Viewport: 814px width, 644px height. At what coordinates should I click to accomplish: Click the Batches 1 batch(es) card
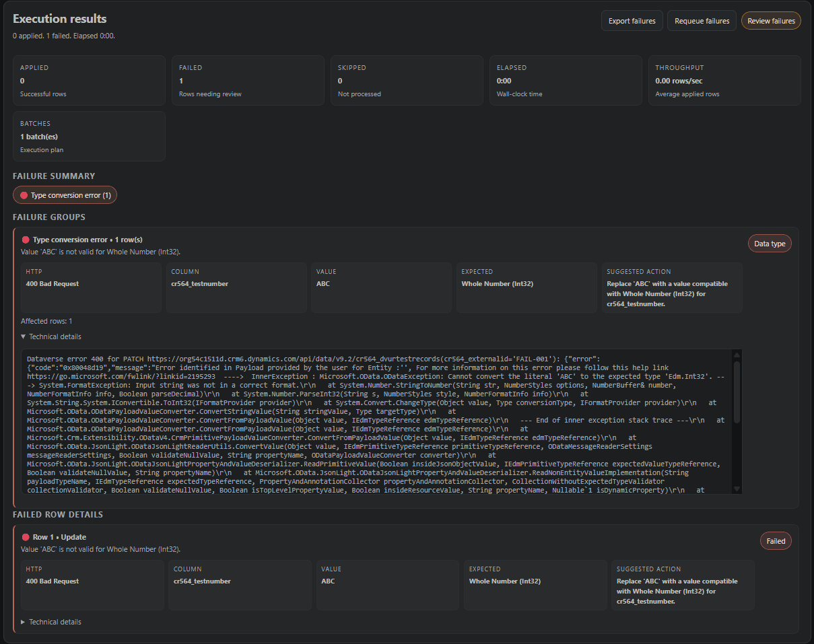[89, 136]
